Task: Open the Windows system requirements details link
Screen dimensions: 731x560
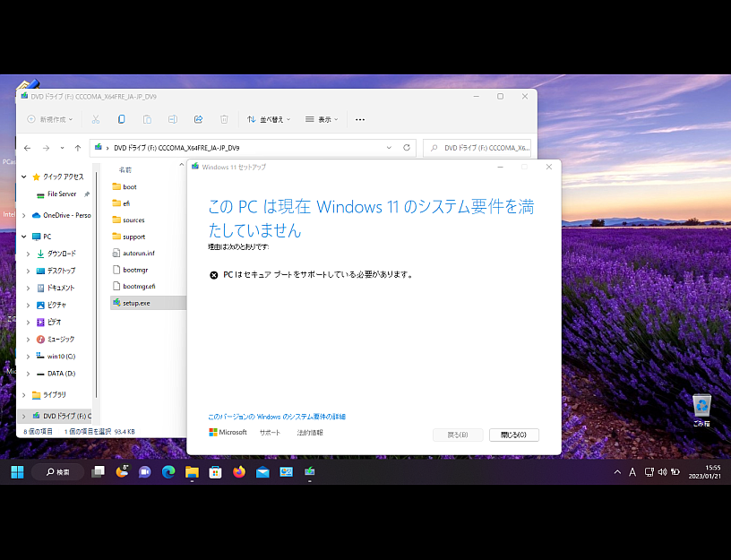Action: tap(277, 417)
